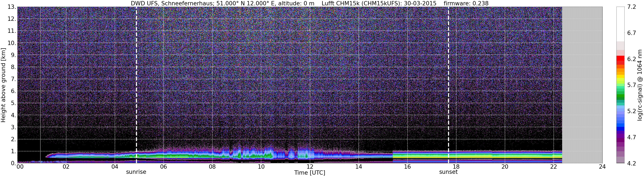
Task: Click the height axis tick '8.'
Action: coord(13,67)
